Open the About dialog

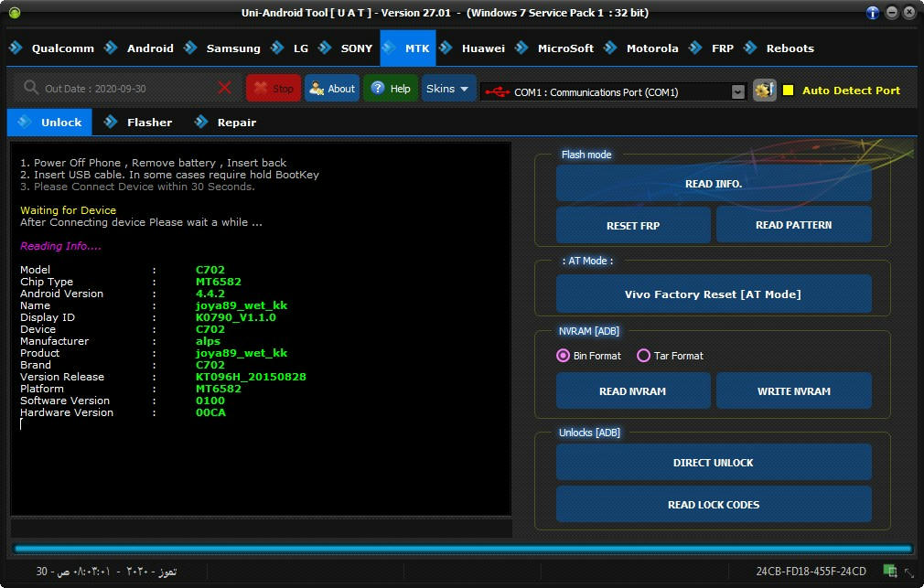332,89
